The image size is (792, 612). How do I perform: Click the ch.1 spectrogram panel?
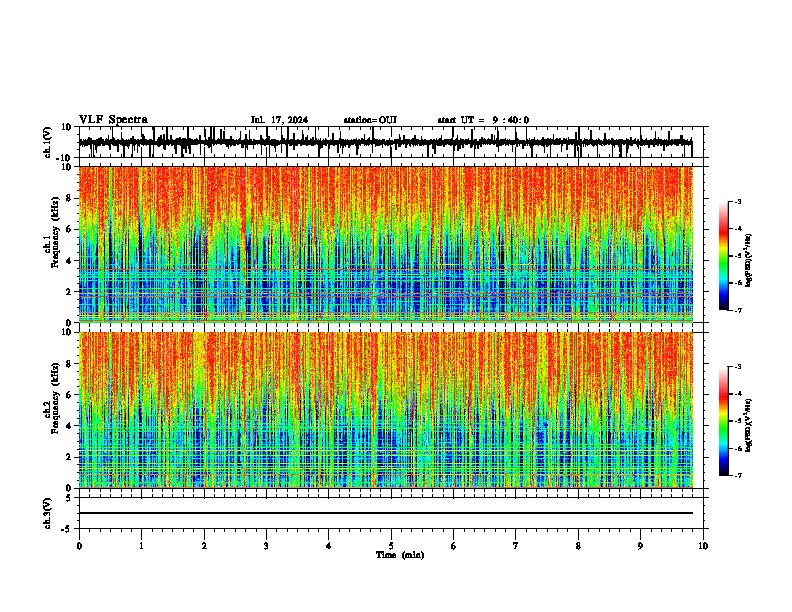click(x=386, y=244)
